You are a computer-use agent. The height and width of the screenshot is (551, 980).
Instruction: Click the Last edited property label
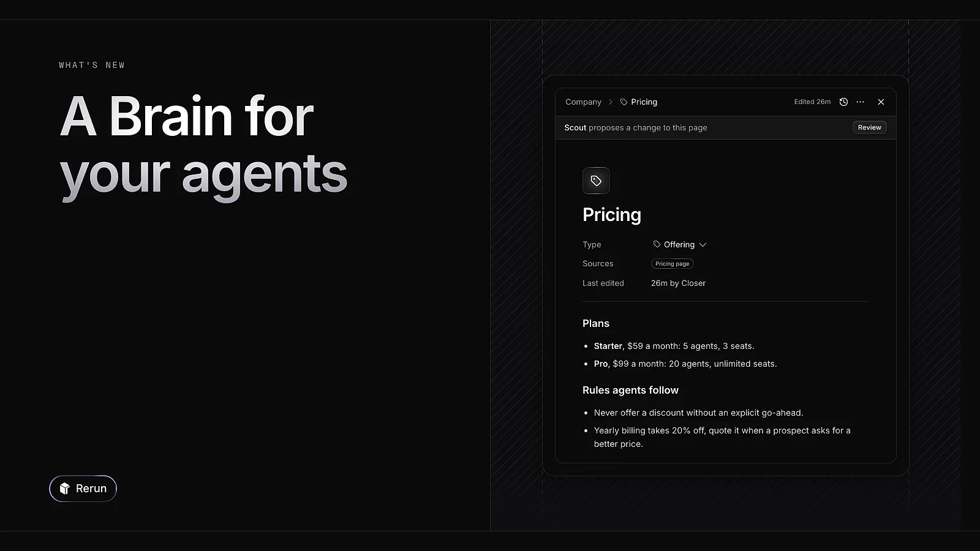click(x=603, y=283)
